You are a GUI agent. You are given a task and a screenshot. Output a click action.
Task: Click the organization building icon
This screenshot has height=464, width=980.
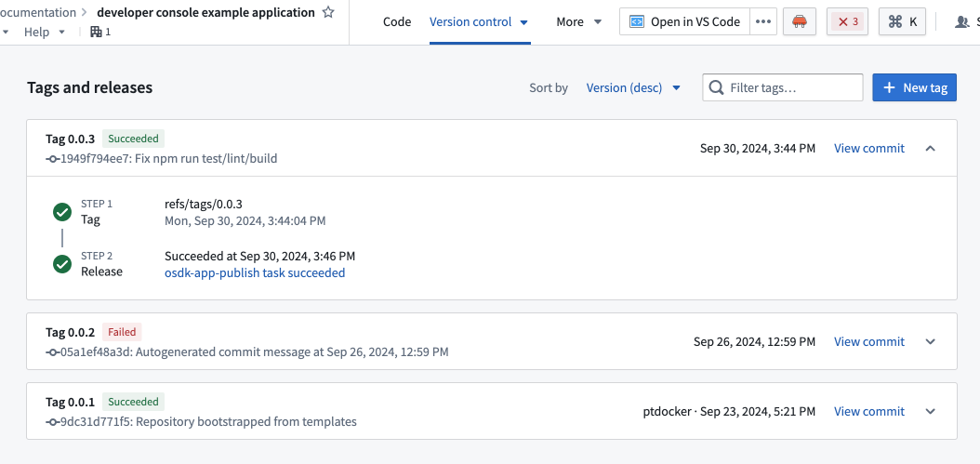click(96, 32)
